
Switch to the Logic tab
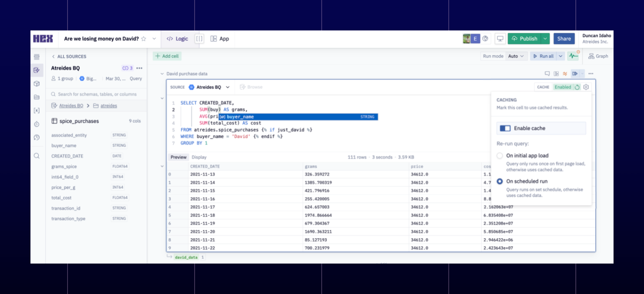pos(177,39)
